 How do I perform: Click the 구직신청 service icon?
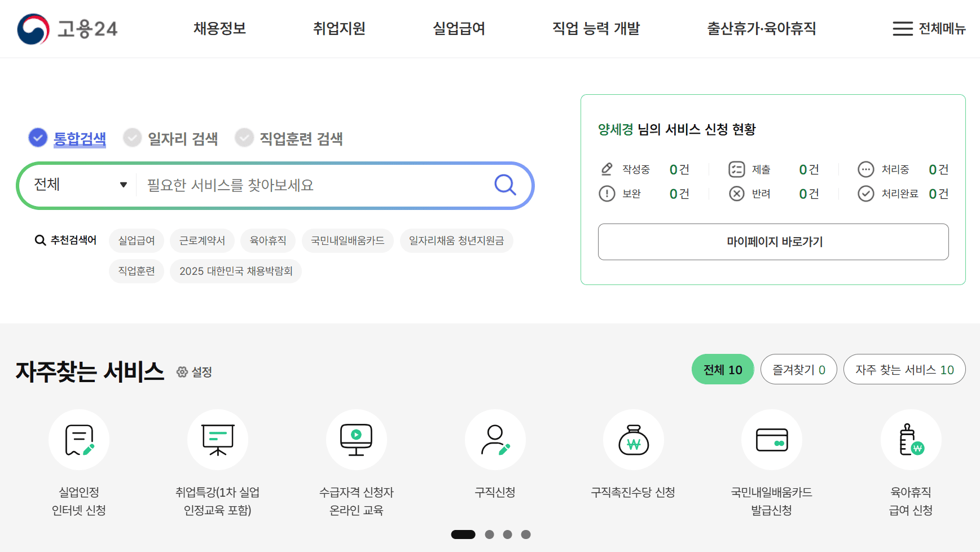[x=495, y=440]
